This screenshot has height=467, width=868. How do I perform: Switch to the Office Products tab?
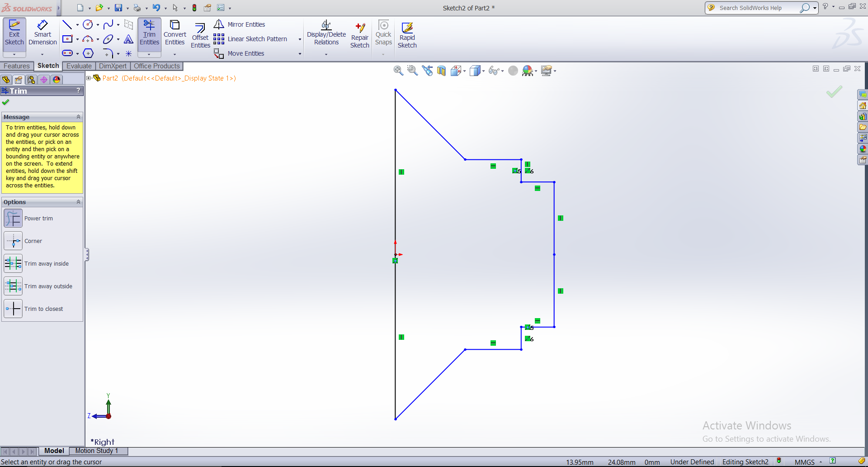point(157,66)
